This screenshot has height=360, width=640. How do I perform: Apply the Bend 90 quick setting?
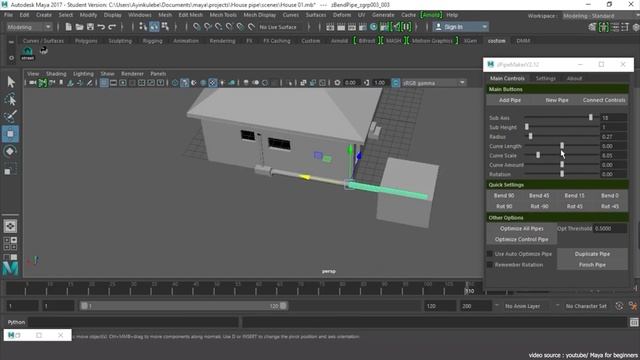[504, 196]
